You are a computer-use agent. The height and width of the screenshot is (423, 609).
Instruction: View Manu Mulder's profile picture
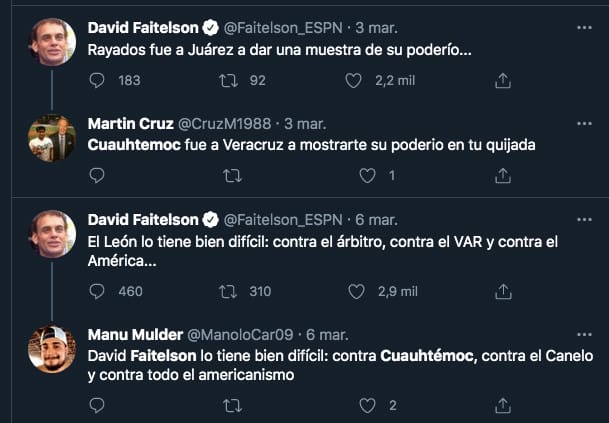tap(51, 349)
